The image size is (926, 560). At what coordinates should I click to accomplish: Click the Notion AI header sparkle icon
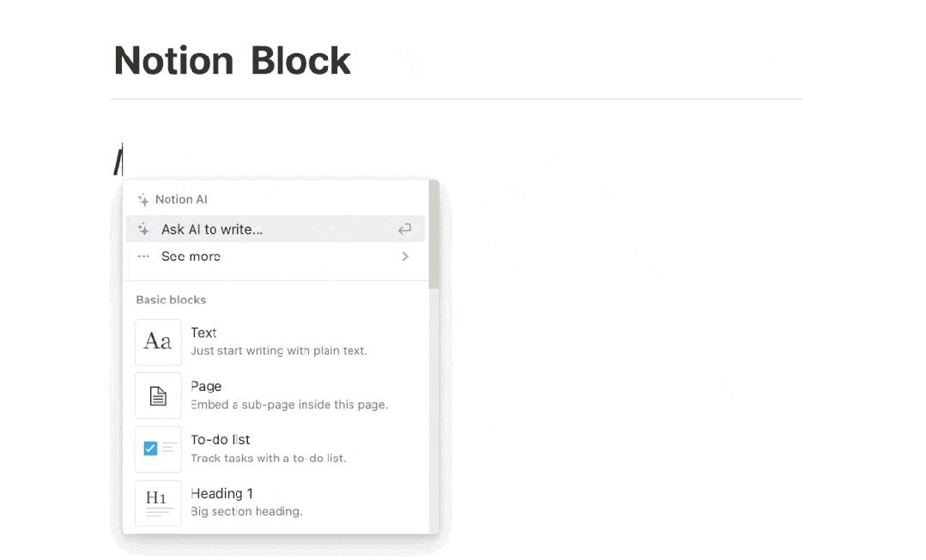tap(143, 200)
